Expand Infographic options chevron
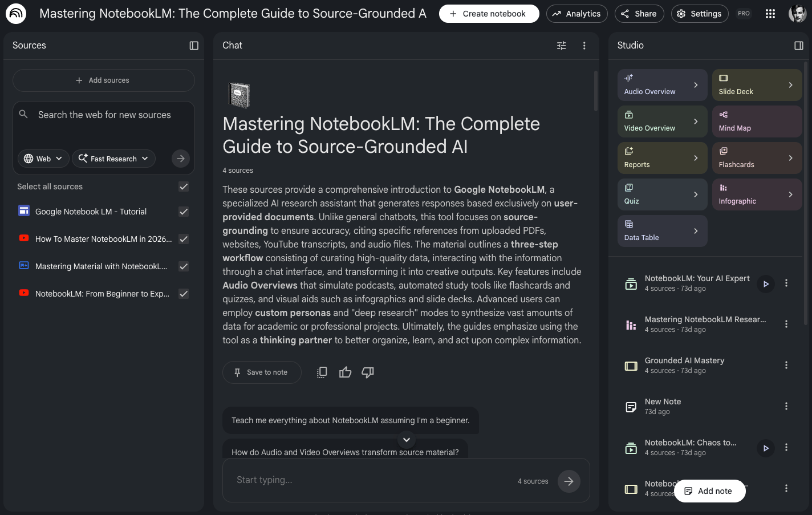The height and width of the screenshot is (515, 812). pyautogui.click(x=790, y=194)
